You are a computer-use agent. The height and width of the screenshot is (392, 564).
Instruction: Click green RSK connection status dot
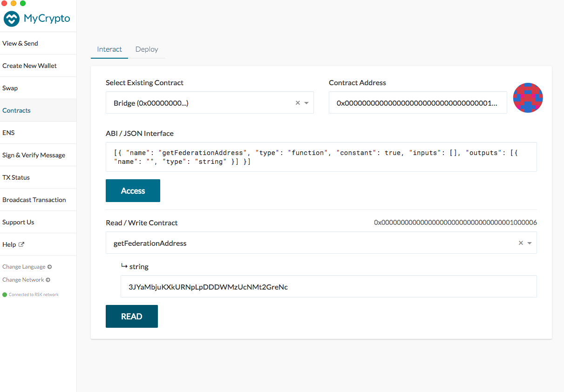pyautogui.click(x=5, y=295)
